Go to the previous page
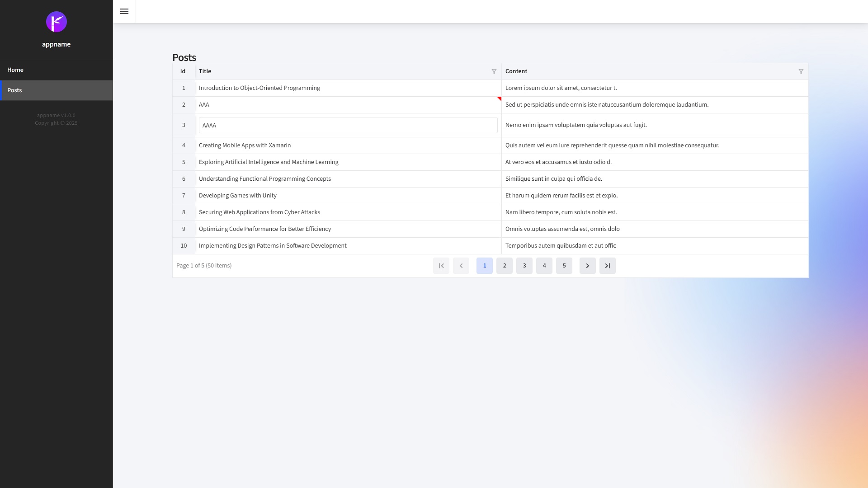This screenshot has width=868, height=488. coord(461,266)
